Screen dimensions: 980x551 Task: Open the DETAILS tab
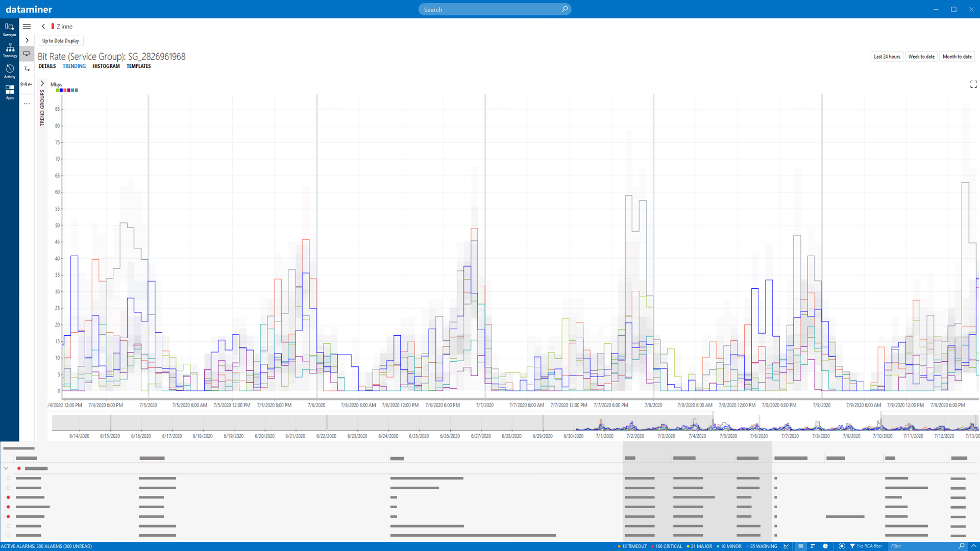pyautogui.click(x=47, y=66)
